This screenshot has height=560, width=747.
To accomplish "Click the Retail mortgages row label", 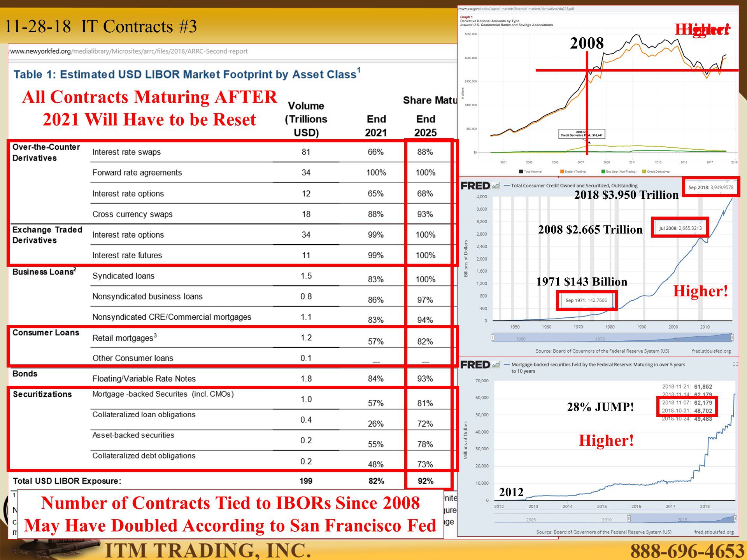I will 124,338.
